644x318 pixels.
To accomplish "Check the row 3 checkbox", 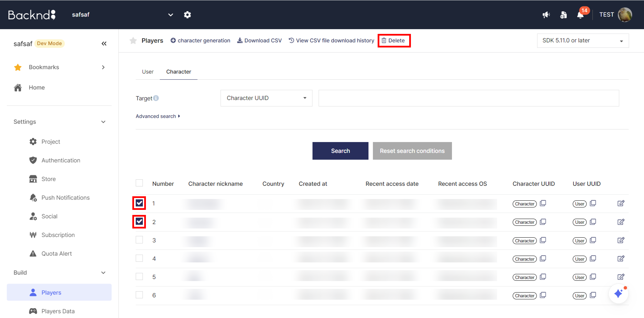I will tap(139, 240).
